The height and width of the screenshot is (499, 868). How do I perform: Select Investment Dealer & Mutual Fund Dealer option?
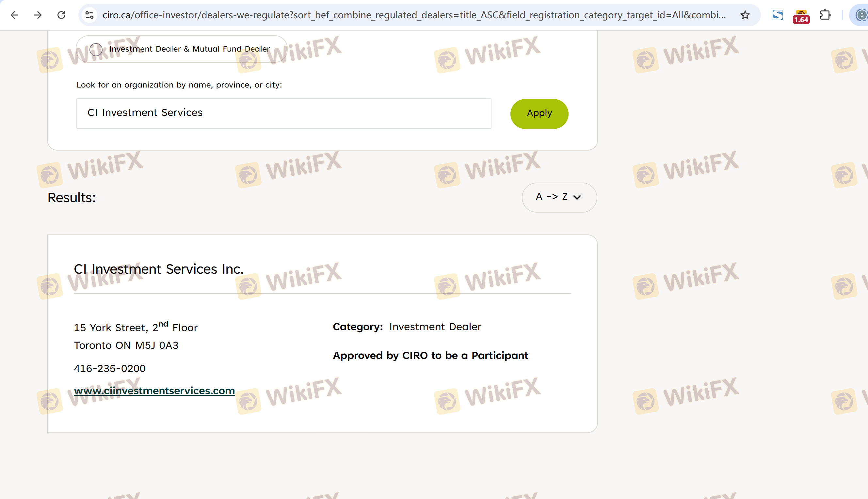coord(96,49)
